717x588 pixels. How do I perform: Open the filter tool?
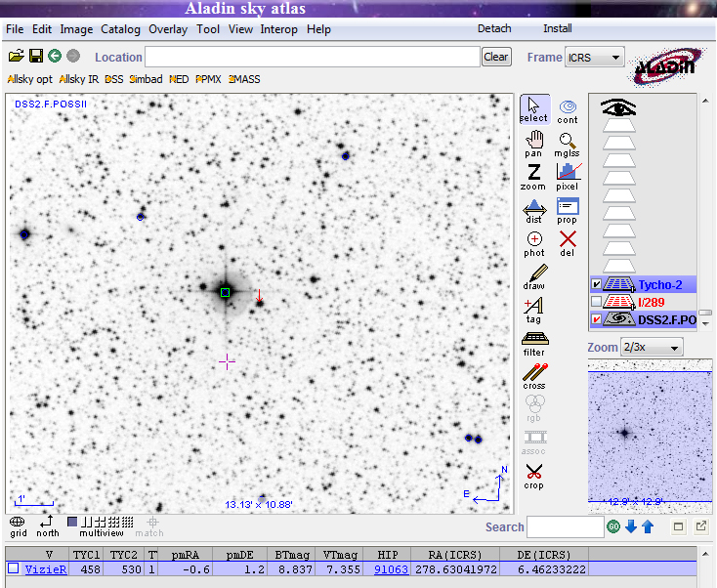(534, 344)
